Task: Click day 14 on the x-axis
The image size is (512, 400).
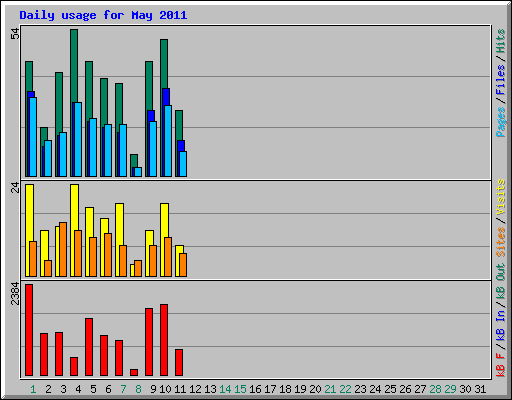Action: click(225, 389)
